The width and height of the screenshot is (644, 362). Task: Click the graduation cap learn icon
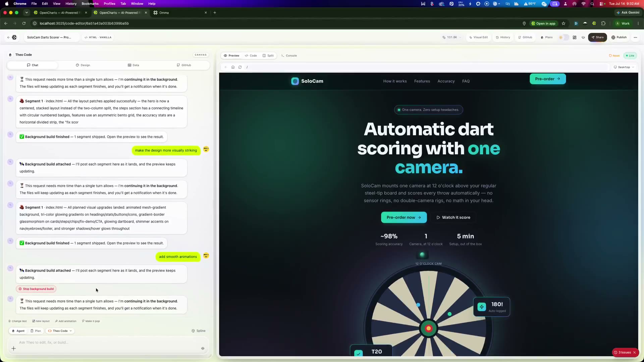[x=583, y=38]
